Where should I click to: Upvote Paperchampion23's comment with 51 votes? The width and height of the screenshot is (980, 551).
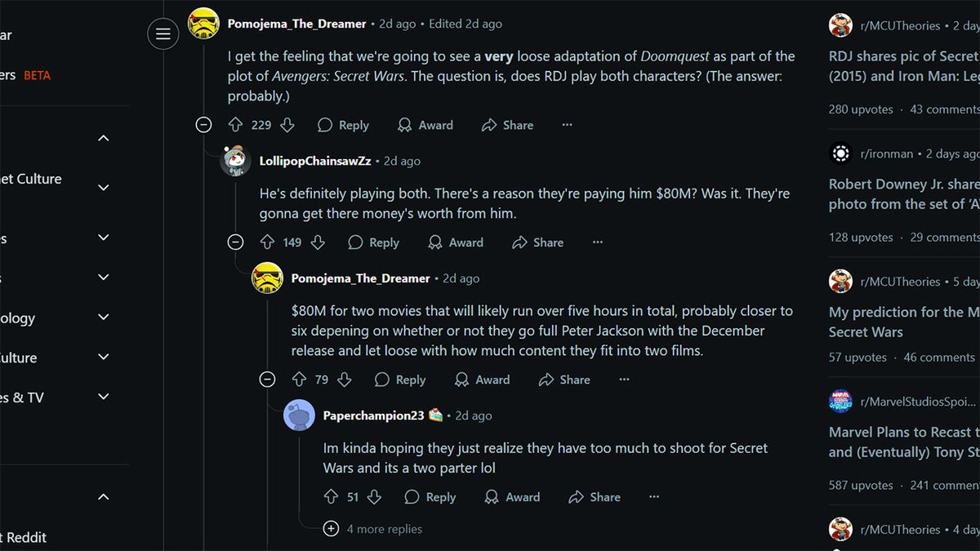(331, 497)
